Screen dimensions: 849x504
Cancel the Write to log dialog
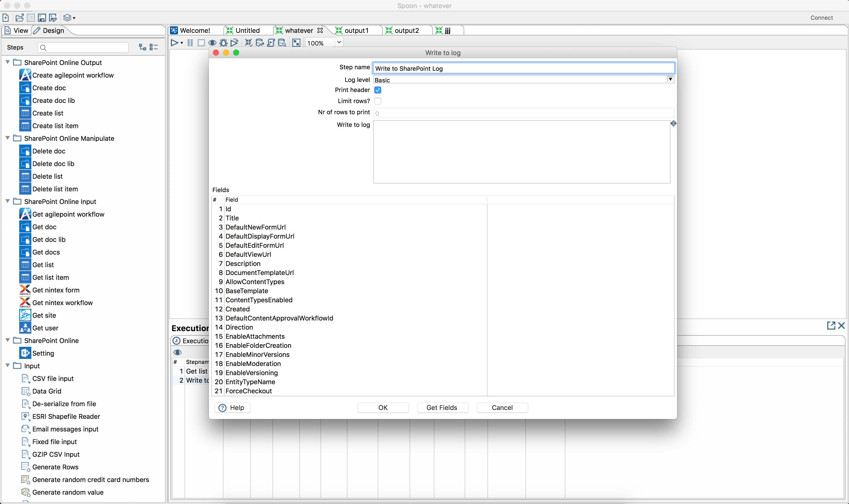tap(502, 407)
